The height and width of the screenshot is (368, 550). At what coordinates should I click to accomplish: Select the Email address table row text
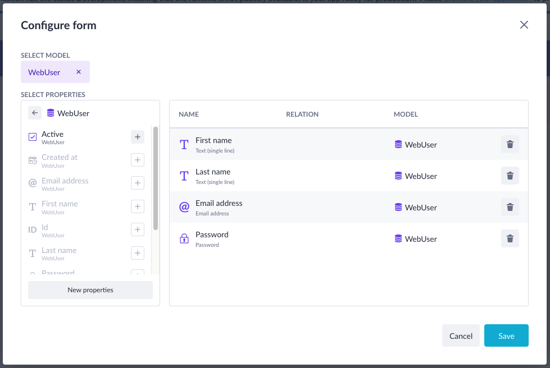click(x=219, y=203)
